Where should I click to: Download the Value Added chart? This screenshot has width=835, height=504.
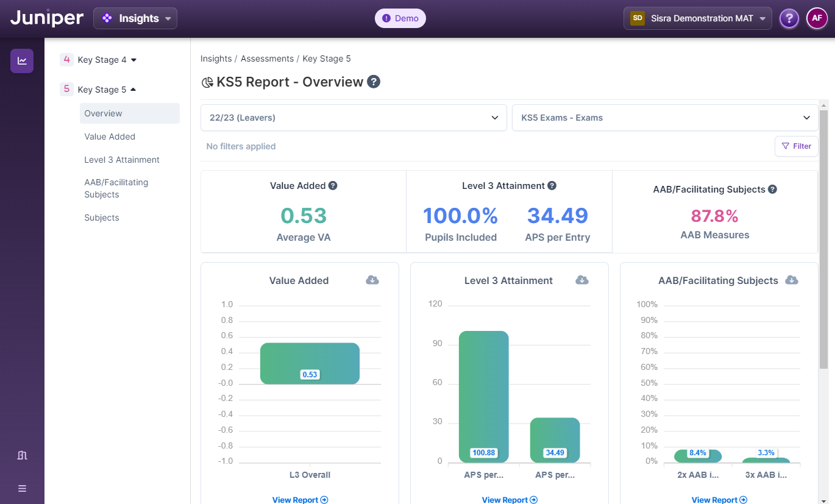[x=372, y=280]
